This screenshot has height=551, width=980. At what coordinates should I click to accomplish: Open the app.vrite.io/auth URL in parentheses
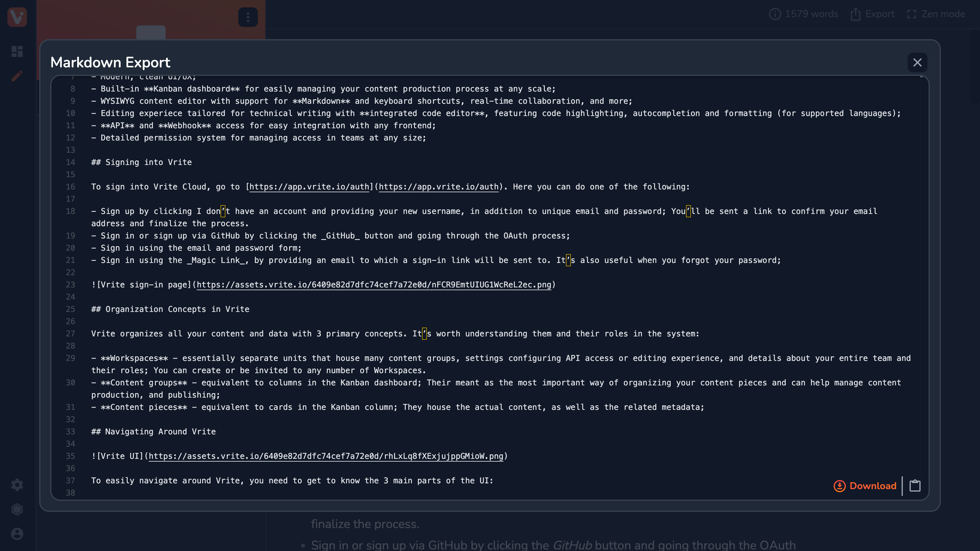pos(439,187)
